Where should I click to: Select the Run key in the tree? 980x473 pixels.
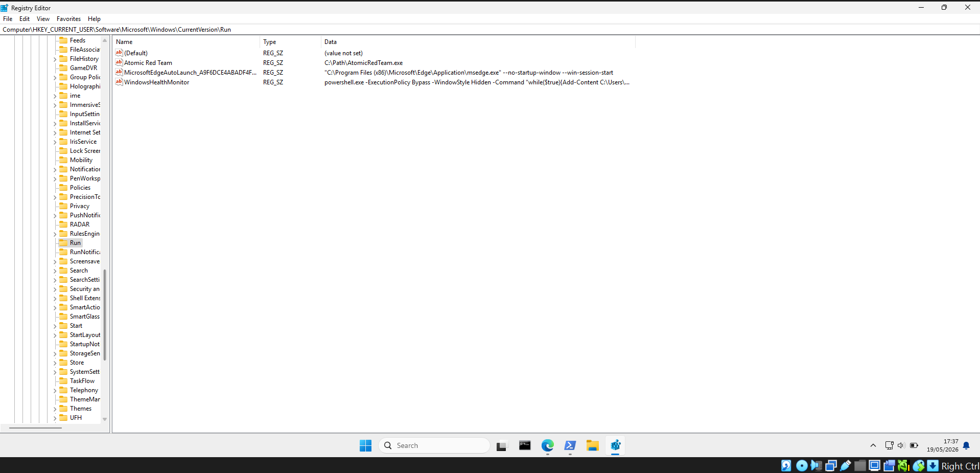point(75,243)
